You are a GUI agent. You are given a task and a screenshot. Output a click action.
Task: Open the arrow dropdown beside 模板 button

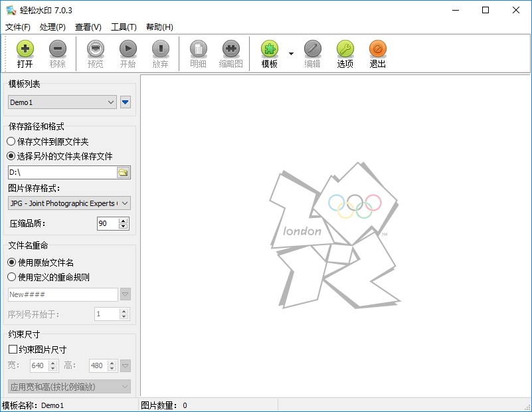tap(291, 54)
